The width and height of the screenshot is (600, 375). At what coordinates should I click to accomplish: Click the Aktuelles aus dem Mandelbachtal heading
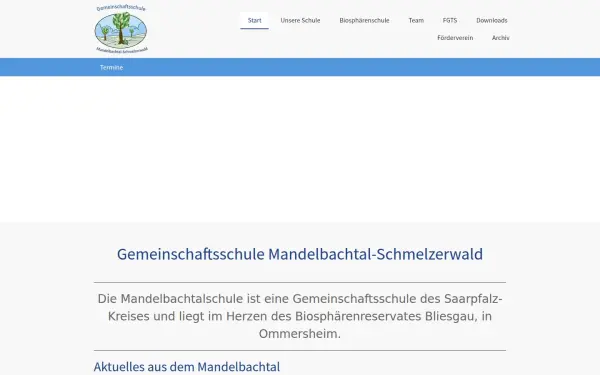(x=187, y=367)
